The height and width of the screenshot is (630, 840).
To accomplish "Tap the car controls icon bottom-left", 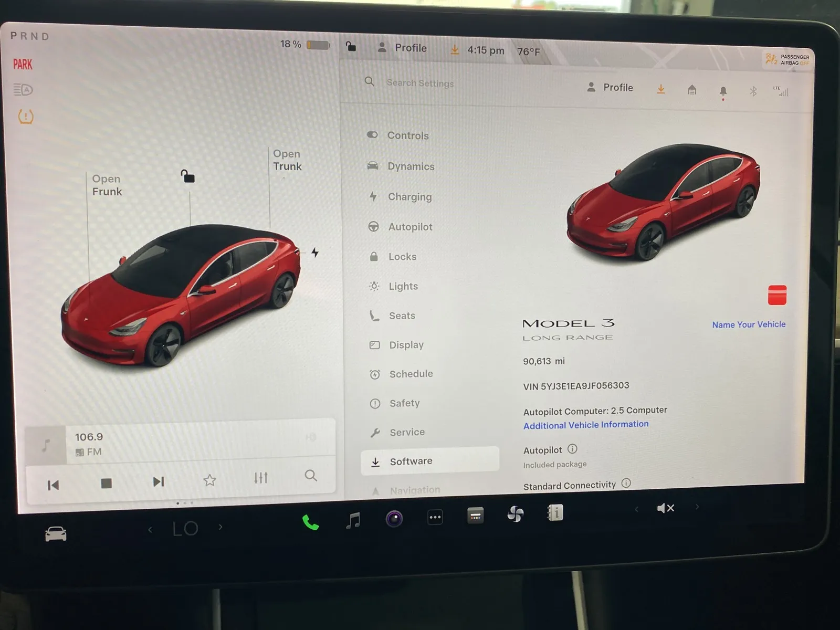I will (56, 534).
